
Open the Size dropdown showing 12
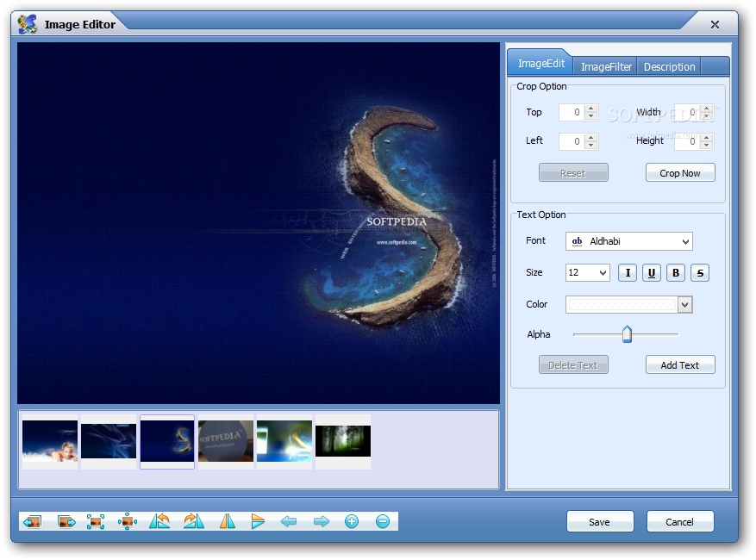point(587,273)
